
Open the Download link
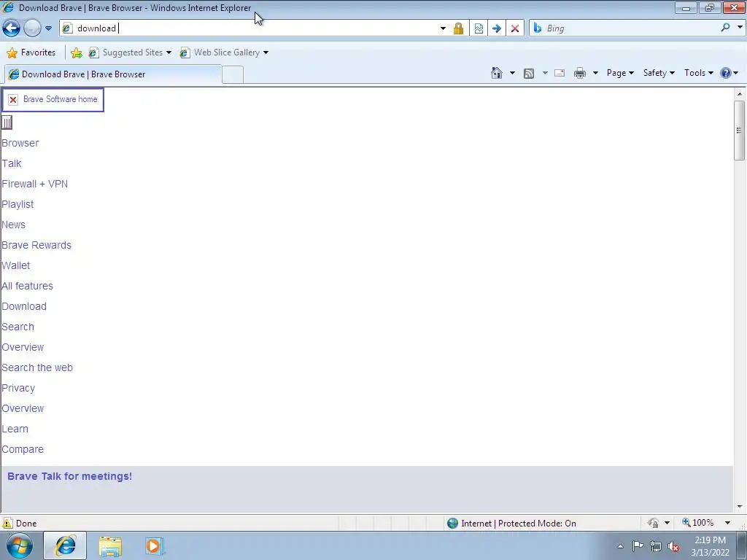coord(24,307)
